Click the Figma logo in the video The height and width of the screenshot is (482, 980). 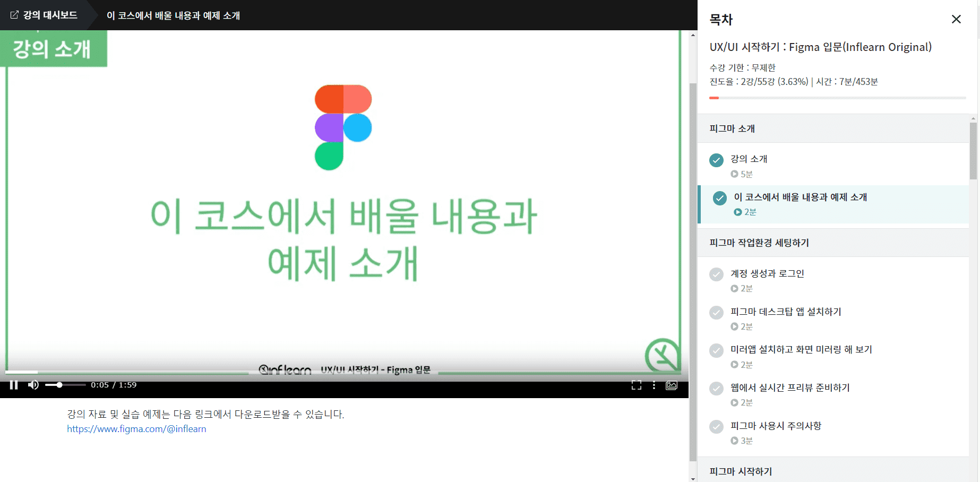(x=343, y=127)
